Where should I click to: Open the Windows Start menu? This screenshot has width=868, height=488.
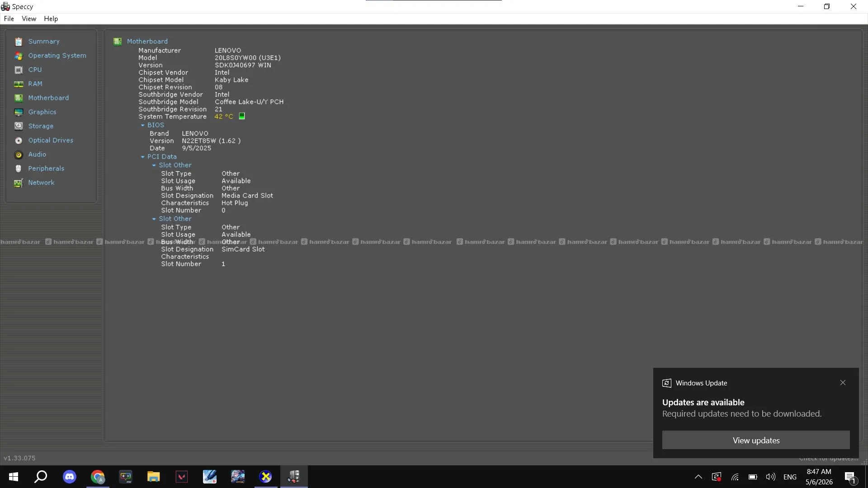pyautogui.click(x=14, y=477)
